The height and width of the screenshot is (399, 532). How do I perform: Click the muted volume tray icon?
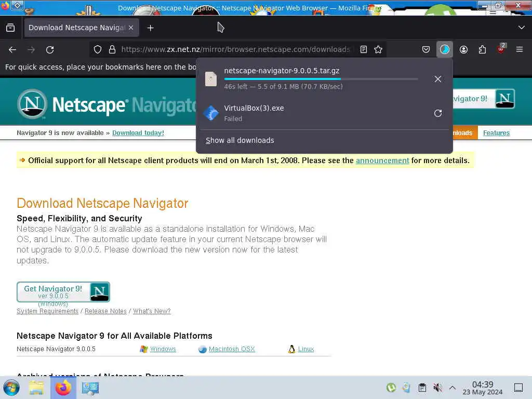coord(437,388)
